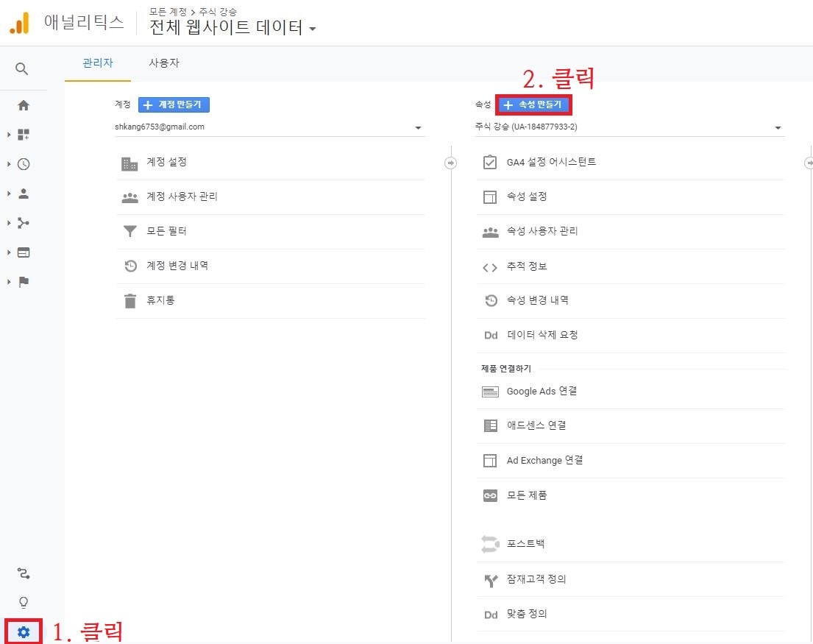
Task: Open the shkang6753@gmail.com account dropdown
Action: (x=272, y=127)
